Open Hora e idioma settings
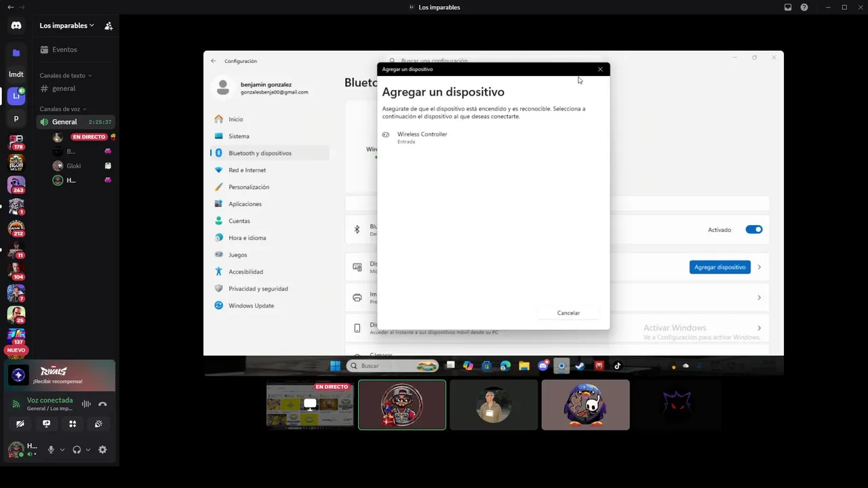This screenshot has width=868, height=488. coord(270,238)
